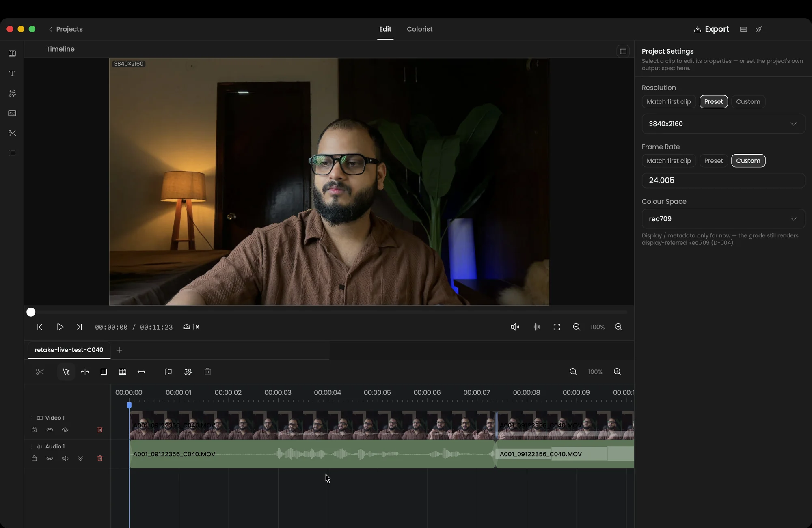Play the preview video
Viewport: 812px width, 528px height.
tap(60, 327)
